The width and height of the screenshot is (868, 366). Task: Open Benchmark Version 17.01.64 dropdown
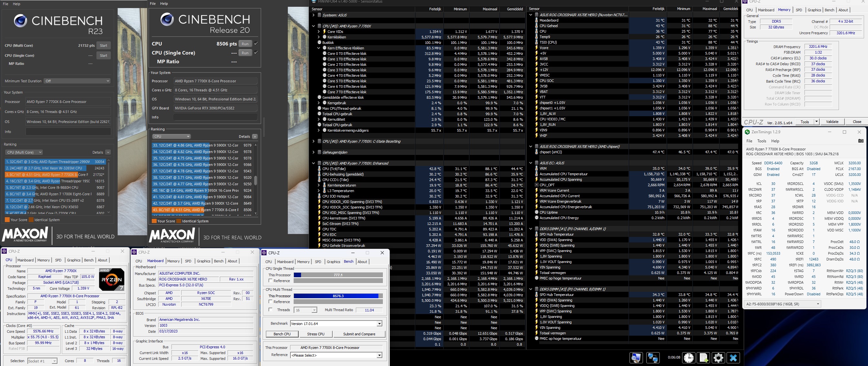[336, 324]
